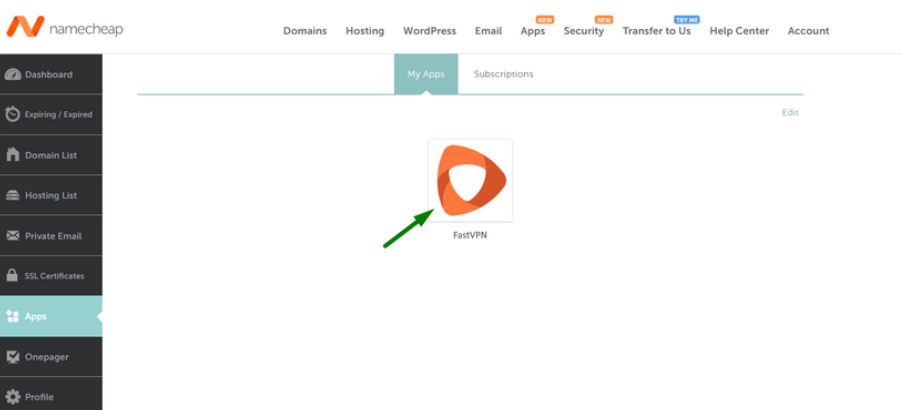Open the Help Center link
902x410 pixels.
pyautogui.click(x=739, y=31)
